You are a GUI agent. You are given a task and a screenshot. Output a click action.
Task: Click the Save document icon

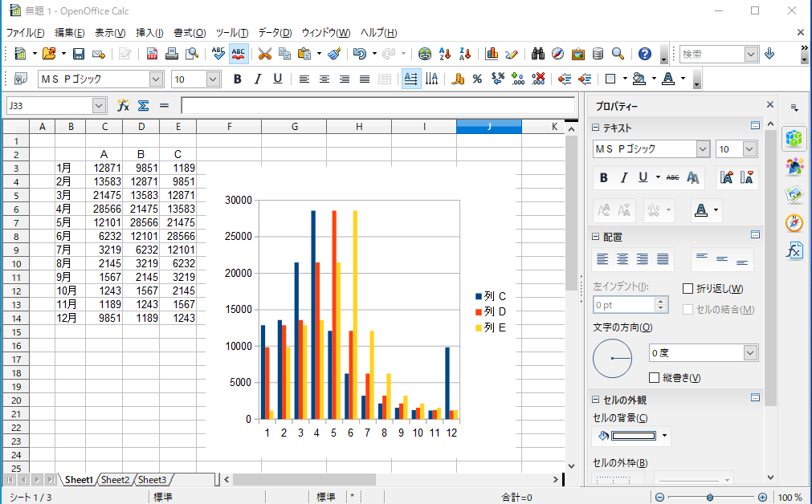(x=79, y=54)
